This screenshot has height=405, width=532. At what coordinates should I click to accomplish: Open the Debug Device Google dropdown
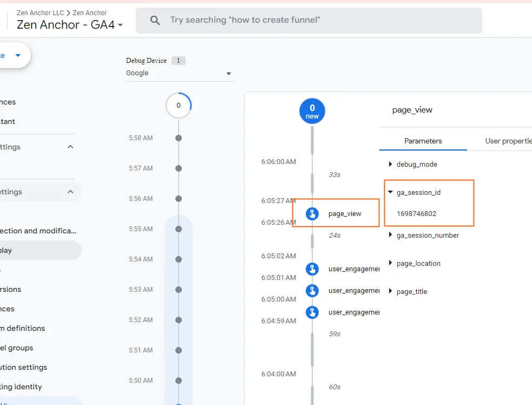(x=180, y=73)
